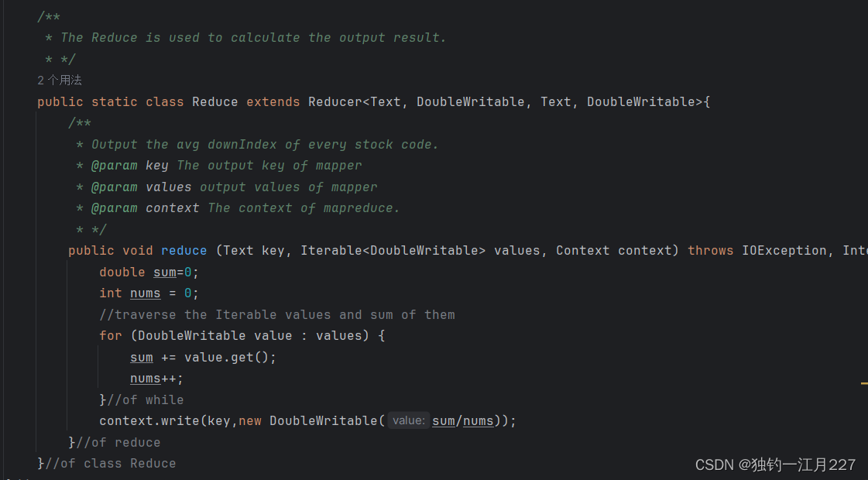This screenshot has height=480, width=868.
Task: Click the "for" loop keyword
Action: (x=111, y=336)
